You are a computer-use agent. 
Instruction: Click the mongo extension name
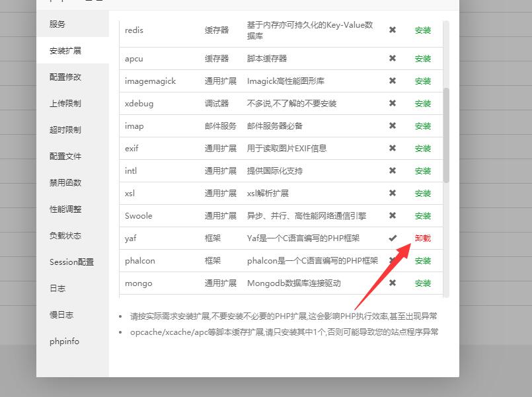tap(138, 283)
